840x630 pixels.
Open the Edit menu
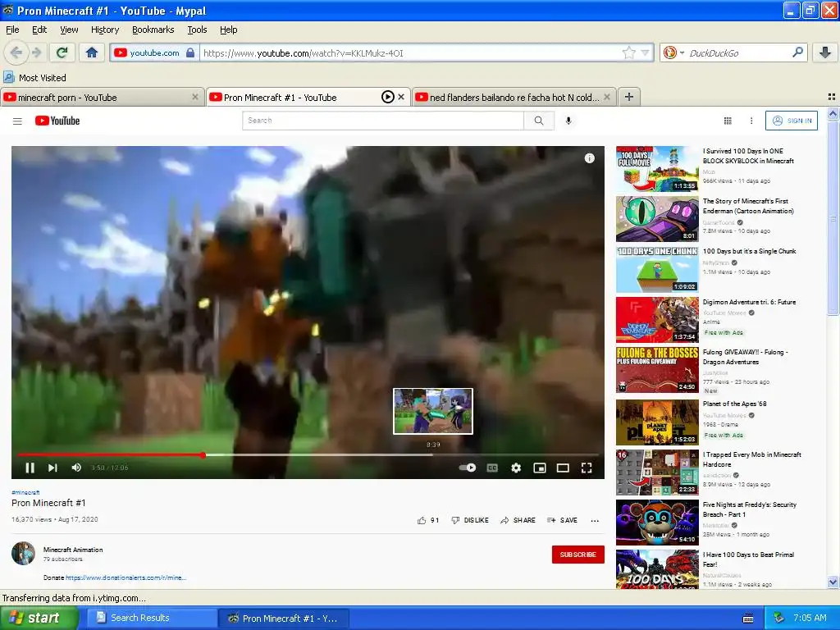coord(39,30)
